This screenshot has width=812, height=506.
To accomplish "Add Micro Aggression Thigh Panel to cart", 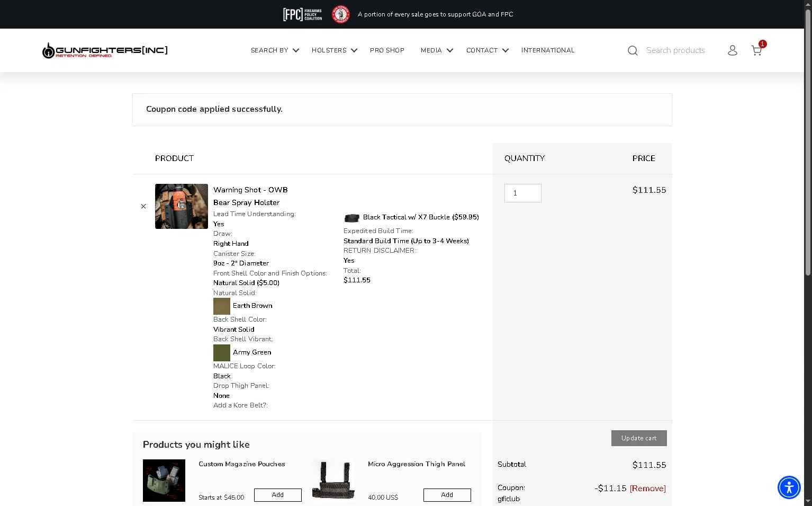I will pos(447,495).
